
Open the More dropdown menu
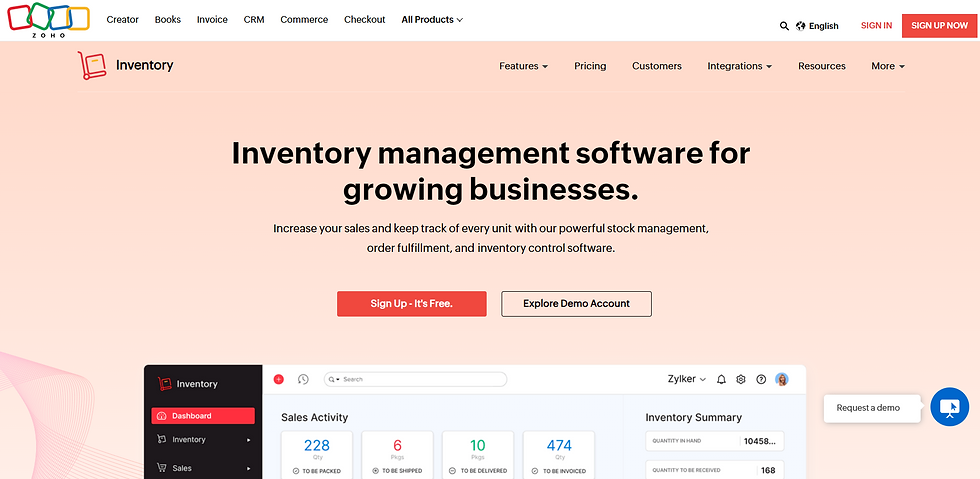tap(888, 66)
